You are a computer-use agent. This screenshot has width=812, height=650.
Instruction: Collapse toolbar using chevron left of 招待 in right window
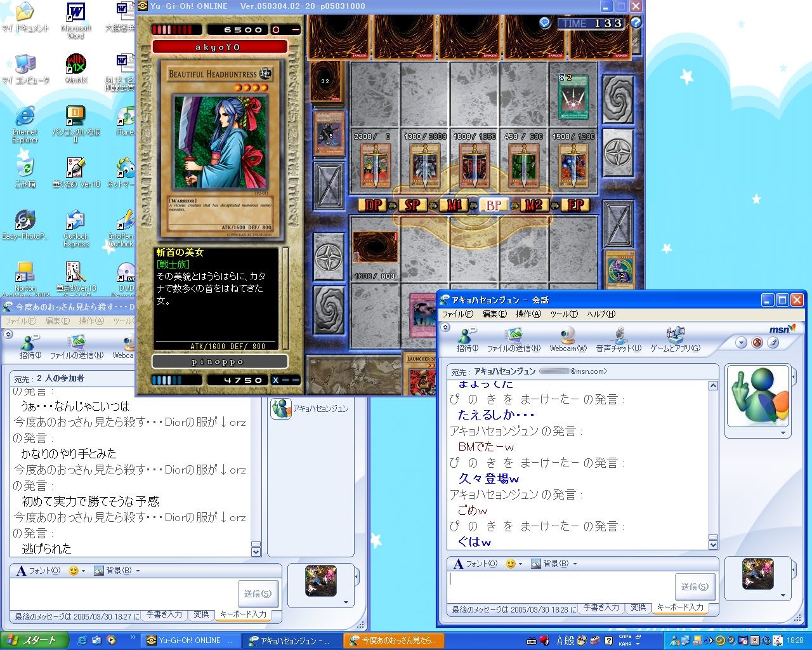445,328
